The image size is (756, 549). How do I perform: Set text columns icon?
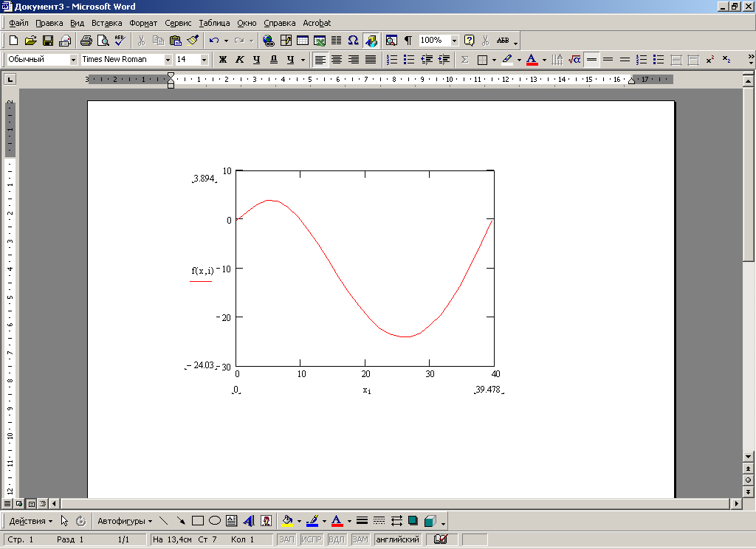tap(336, 41)
